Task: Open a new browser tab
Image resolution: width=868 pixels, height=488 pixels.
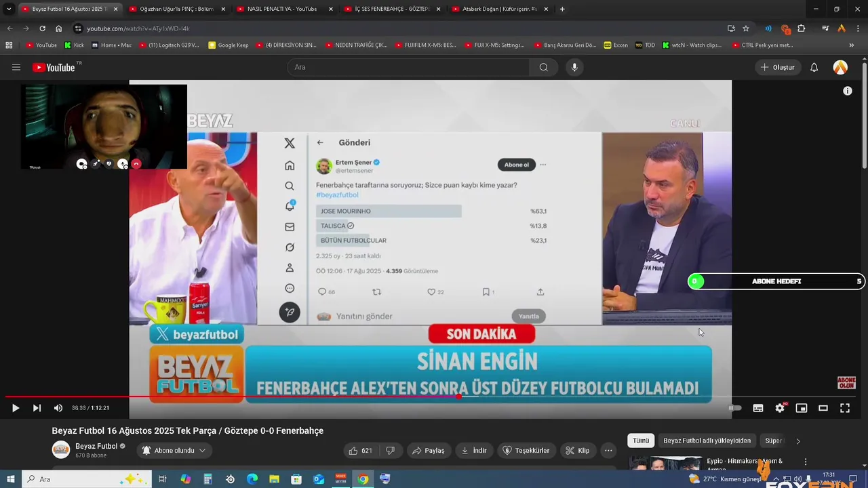Action: 562,9
